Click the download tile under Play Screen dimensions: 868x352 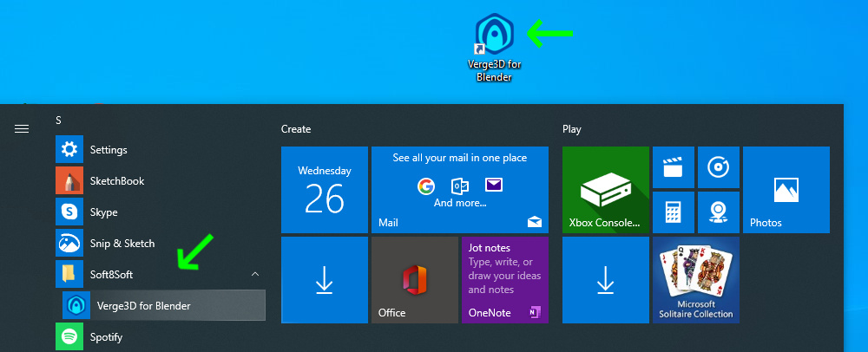pos(606,280)
